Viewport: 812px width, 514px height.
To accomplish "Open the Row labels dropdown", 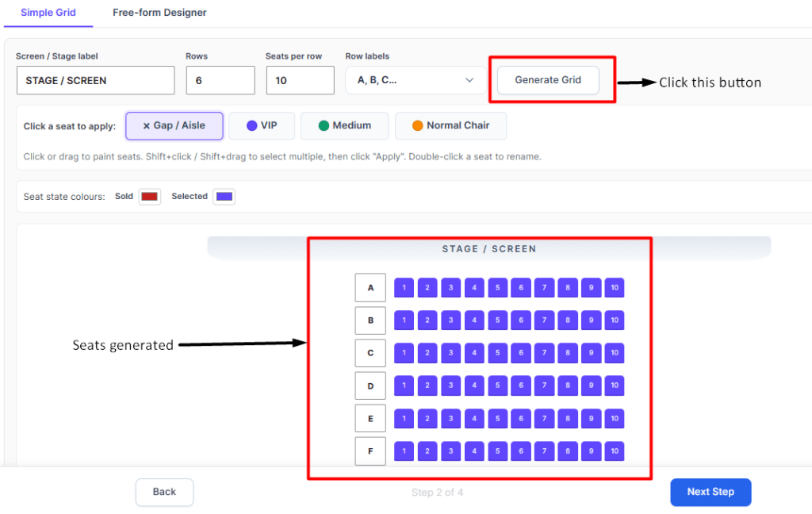I will pyautogui.click(x=416, y=80).
